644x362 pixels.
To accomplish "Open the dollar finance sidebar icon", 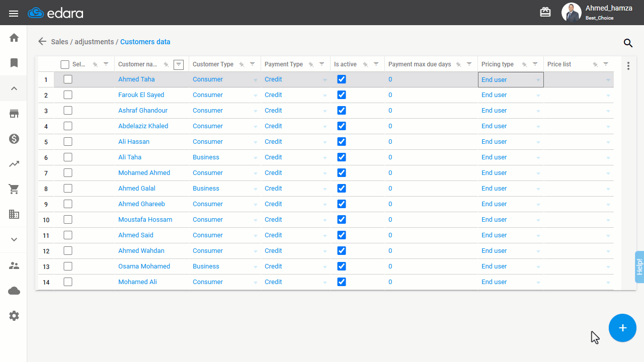I will 14,139.
